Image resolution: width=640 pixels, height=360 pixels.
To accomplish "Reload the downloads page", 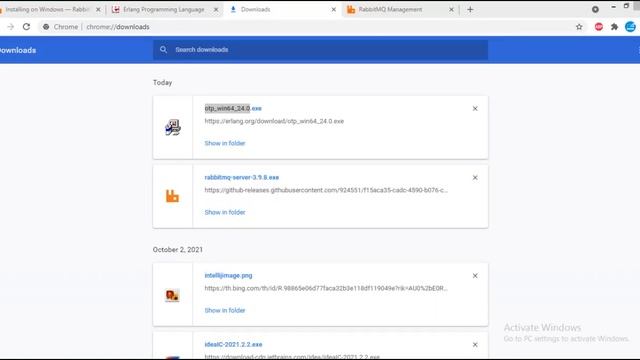I will 27,27.
